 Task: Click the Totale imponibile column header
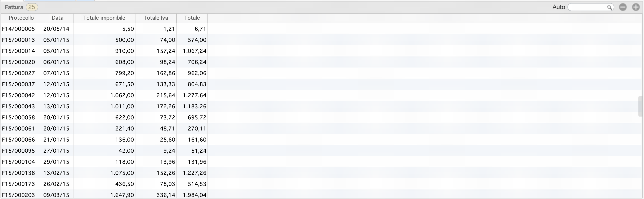[x=104, y=18]
